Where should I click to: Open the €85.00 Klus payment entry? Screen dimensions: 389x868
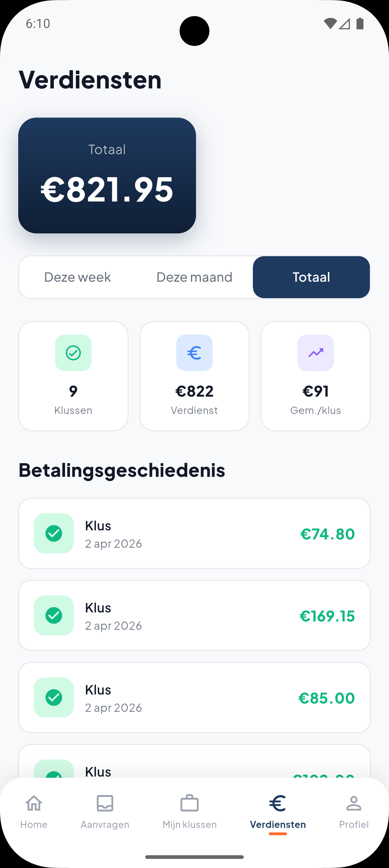194,697
